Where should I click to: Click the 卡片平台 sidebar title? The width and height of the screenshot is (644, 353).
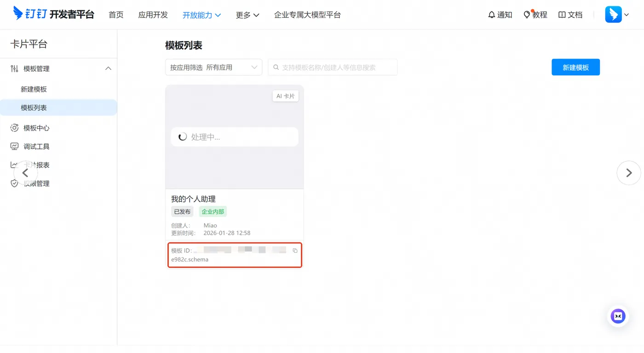click(x=29, y=44)
